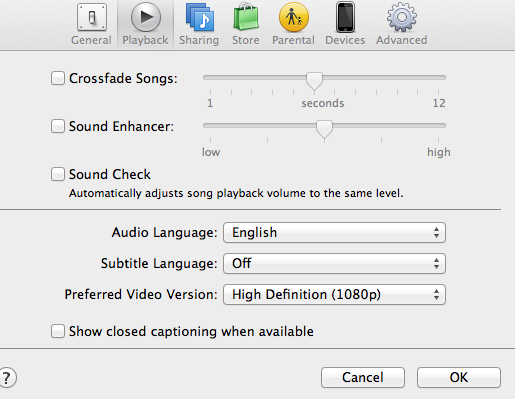Click the Crossfade Songs slider thumb
Screen dimensions: 515x399
(x=315, y=81)
